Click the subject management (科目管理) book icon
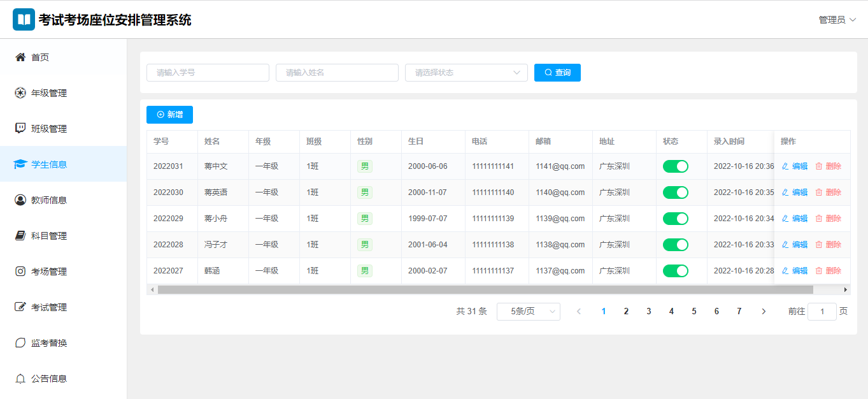Screen dimensions: 868x399 click(20, 236)
